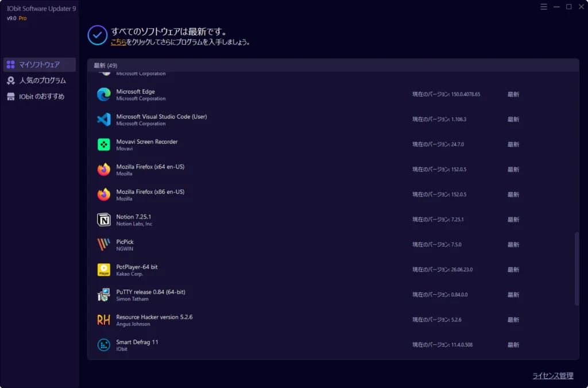The width and height of the screenshot is (588, 388).
Task: Open the hamburger options menu
Action: [x=544, y=7]
